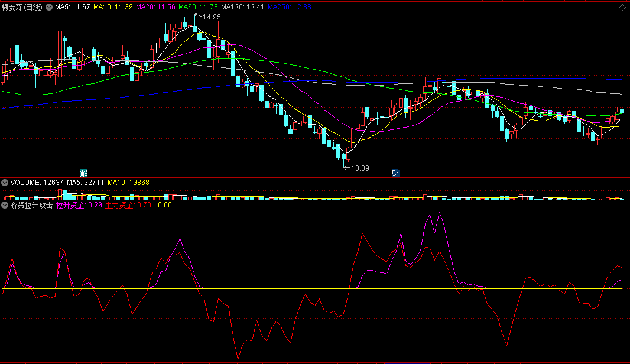Viewport: 630px width, 364px height.
Task: Open the dropdown arrow beside 梅安森(日线)
Action: [49, 7]
